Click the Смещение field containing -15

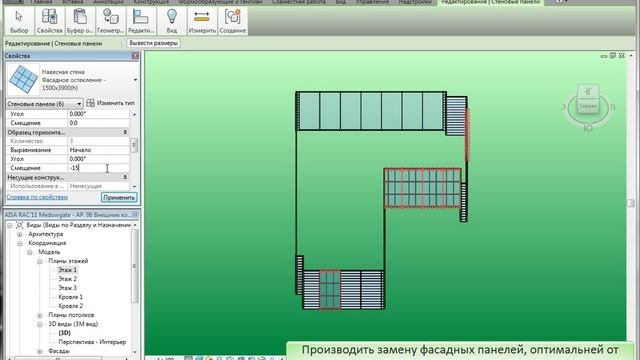click(98, 168)
